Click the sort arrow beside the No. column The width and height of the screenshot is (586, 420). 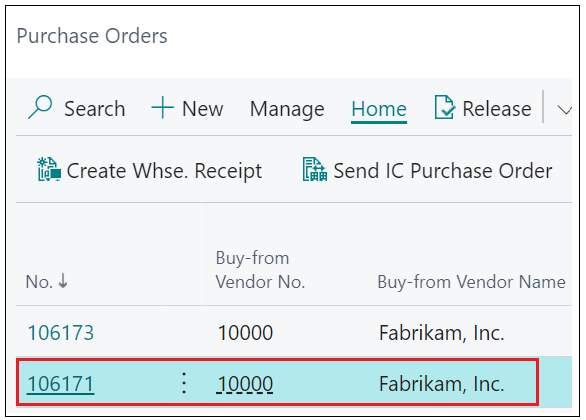63,281
